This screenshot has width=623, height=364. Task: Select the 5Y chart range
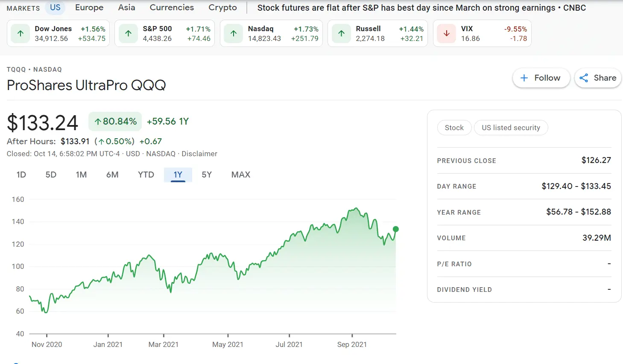[207, 175]
